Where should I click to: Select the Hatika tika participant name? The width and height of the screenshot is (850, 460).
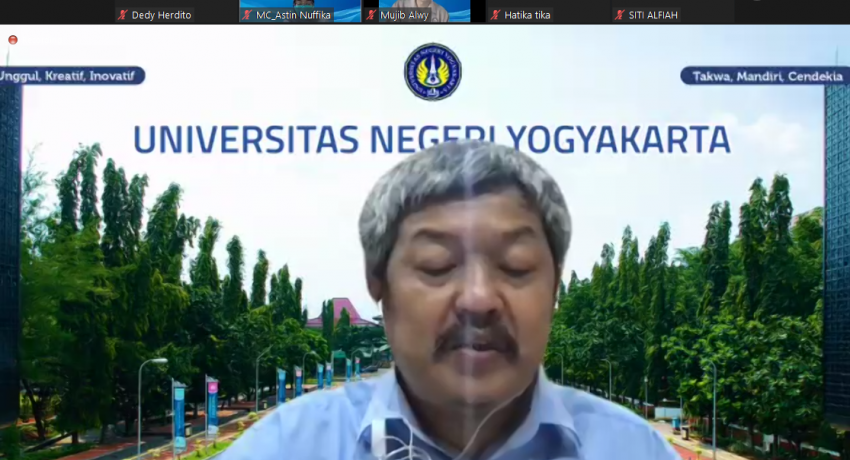(527, 15)
